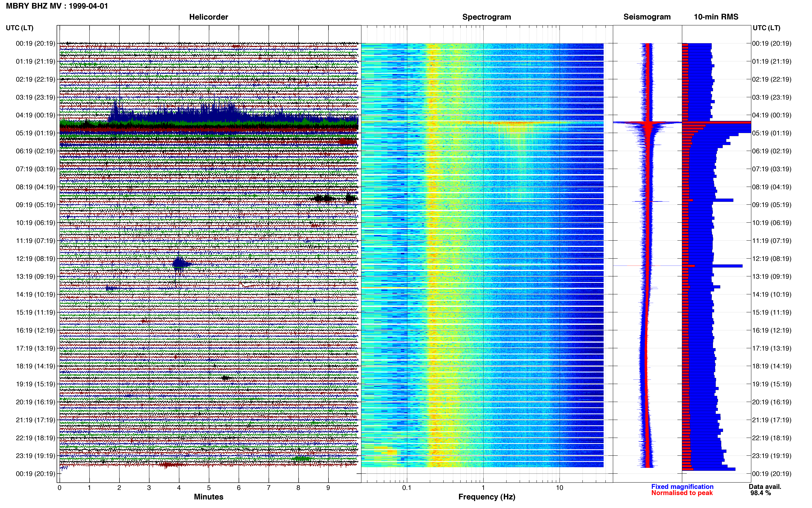Click helicorder time label 05:19 (01:19)
The height and width of the screenshot is (508, 812).
tap(36, 133)
